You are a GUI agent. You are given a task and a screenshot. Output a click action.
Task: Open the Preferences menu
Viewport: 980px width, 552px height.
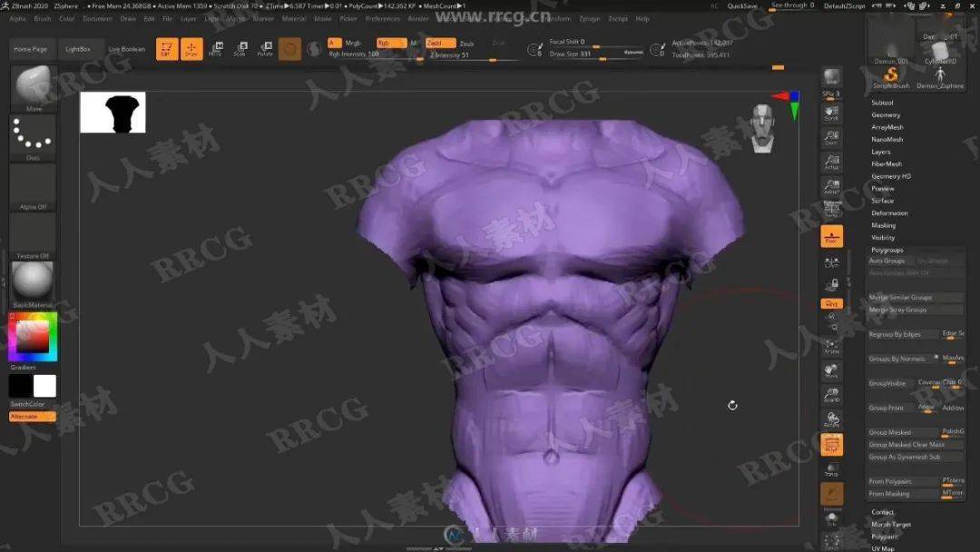pyautogui.click(x=381, y=17)
